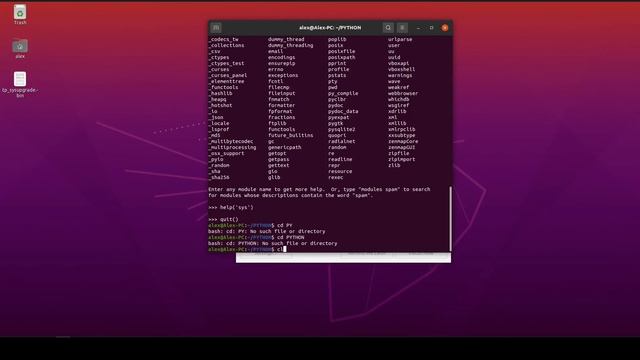Select the tp_sysupgrade bin file icon
This screenshot has width=640, height=360.
[20, 84]
